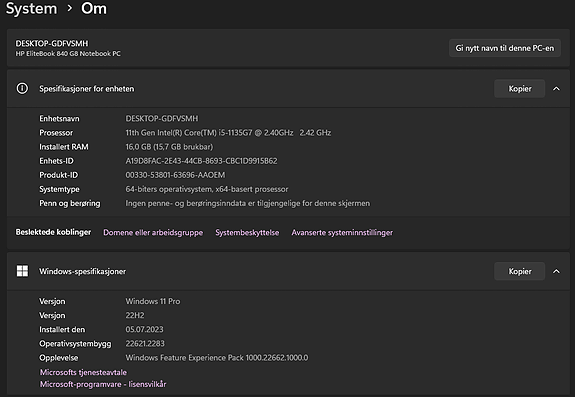This screenshot has width=575, height=397.
Task: Click the Opplevelse label
Action: tap(59, 358)
